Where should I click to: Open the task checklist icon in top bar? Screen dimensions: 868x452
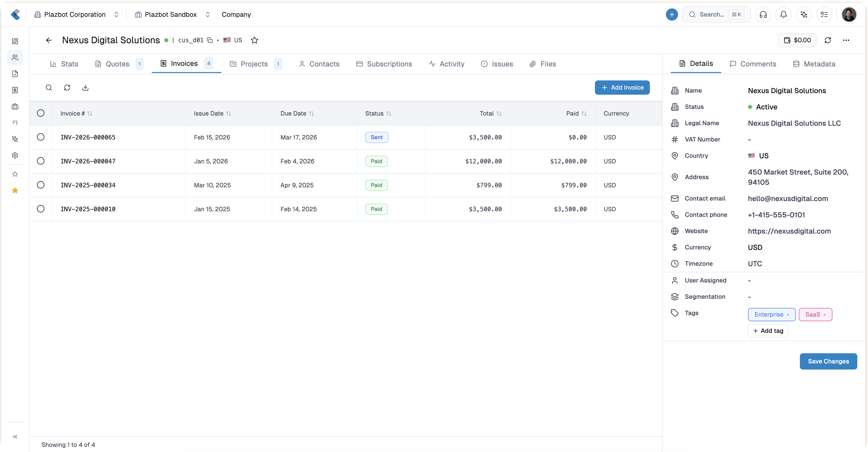pos(825,15)
